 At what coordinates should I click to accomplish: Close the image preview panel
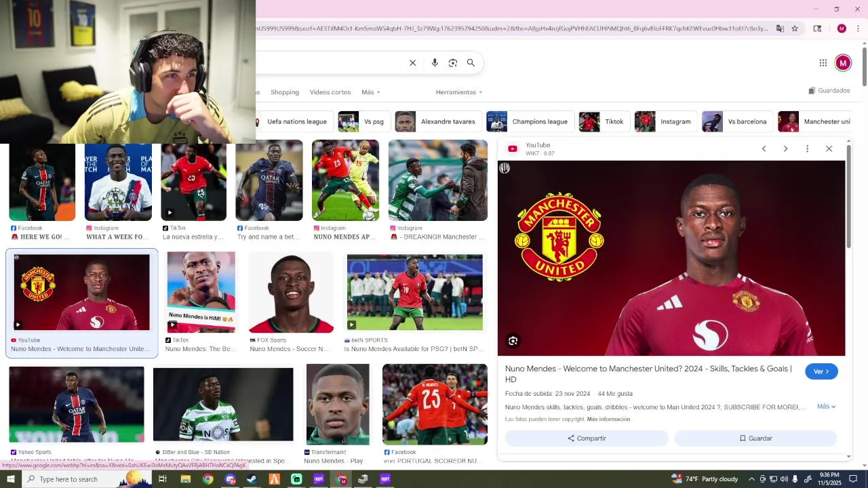tap(829, 148)
